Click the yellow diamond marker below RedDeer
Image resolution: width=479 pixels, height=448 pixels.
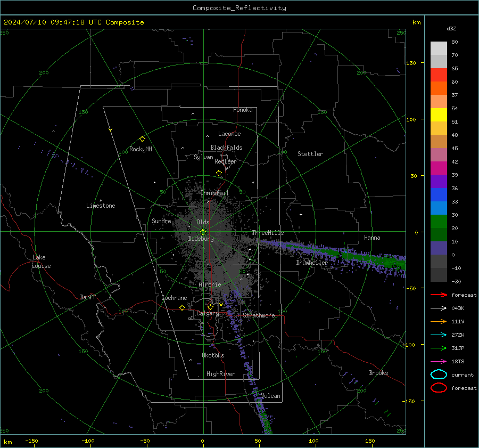(x=219, y=173)
